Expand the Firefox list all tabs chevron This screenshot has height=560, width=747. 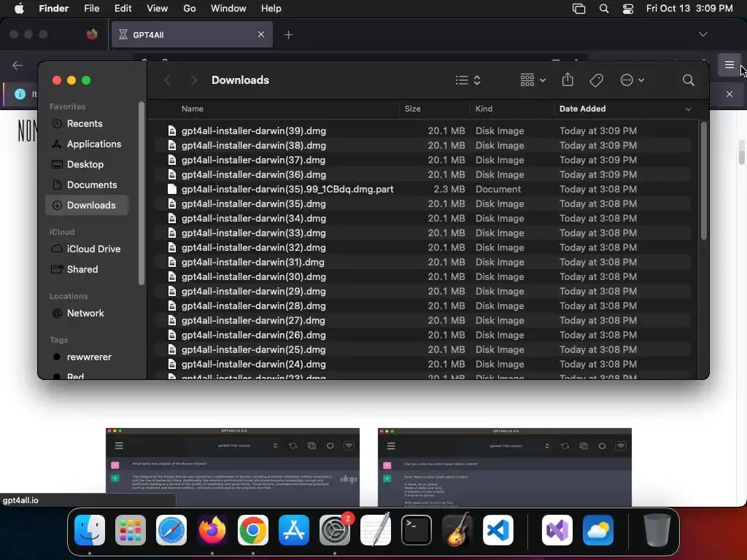point(703,34)
